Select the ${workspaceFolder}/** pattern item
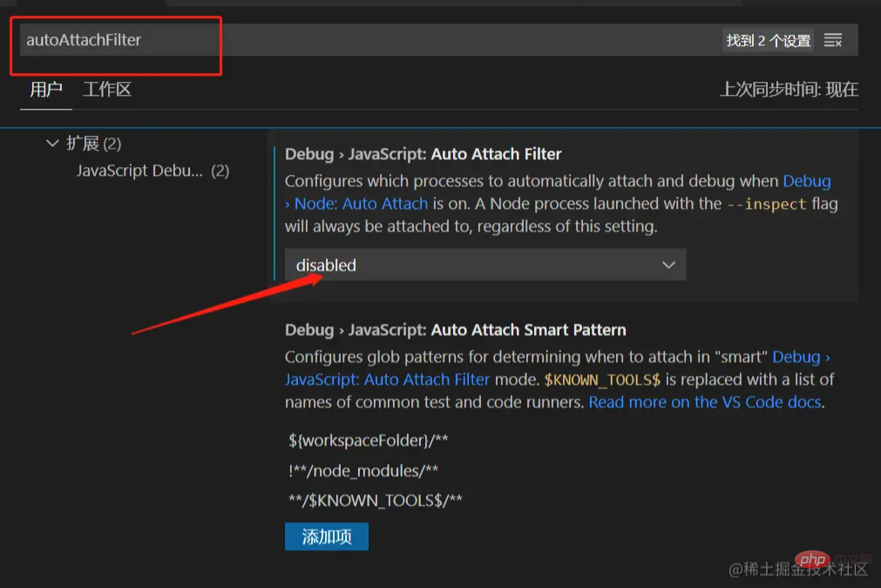This screenshot has width=881, height=588. pos(368,440)
